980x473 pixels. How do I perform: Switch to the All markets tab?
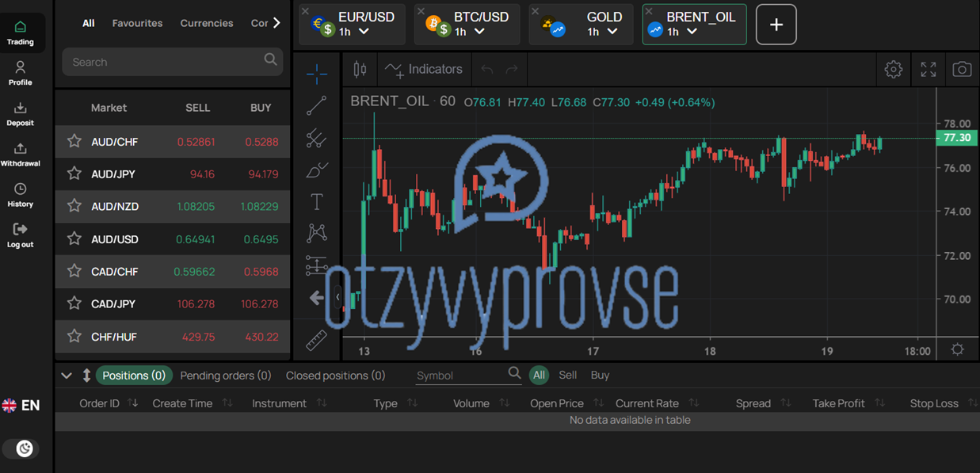point(89,23)
